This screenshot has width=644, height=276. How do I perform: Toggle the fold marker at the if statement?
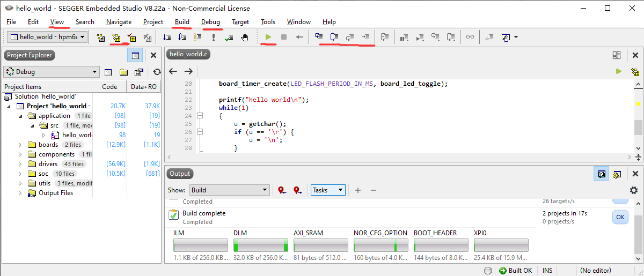click(x=200, y=132)
